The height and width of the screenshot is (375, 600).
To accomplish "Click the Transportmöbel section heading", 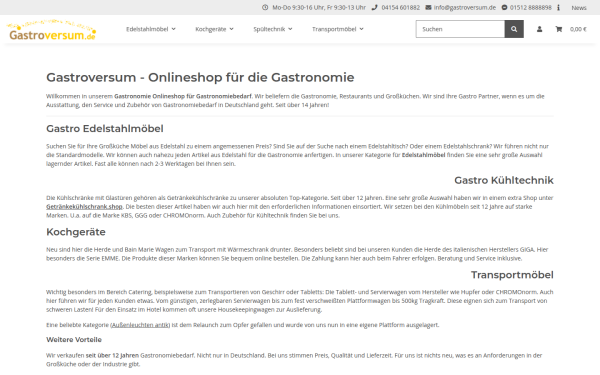I will click(x=512, y=275).
